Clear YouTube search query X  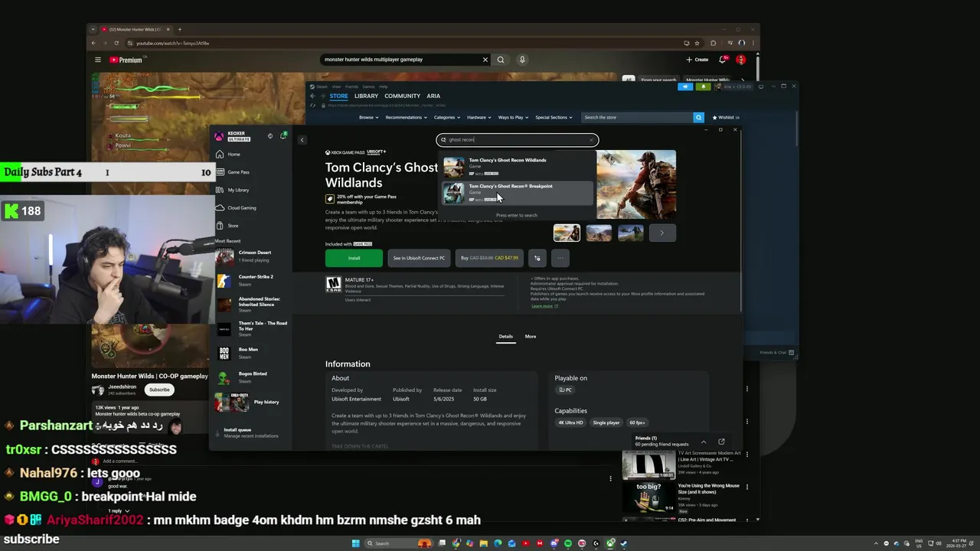[x=485, y=60]
